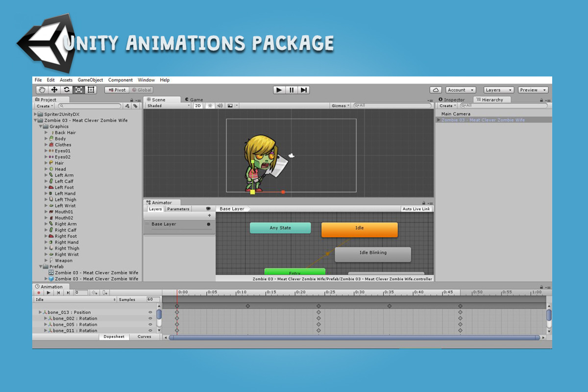Select the Scale tool

[78, 90]
